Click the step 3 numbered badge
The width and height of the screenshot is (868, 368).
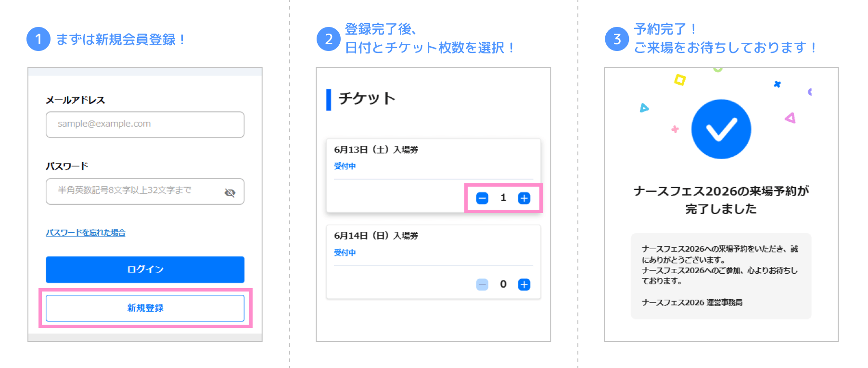(616, 37)
